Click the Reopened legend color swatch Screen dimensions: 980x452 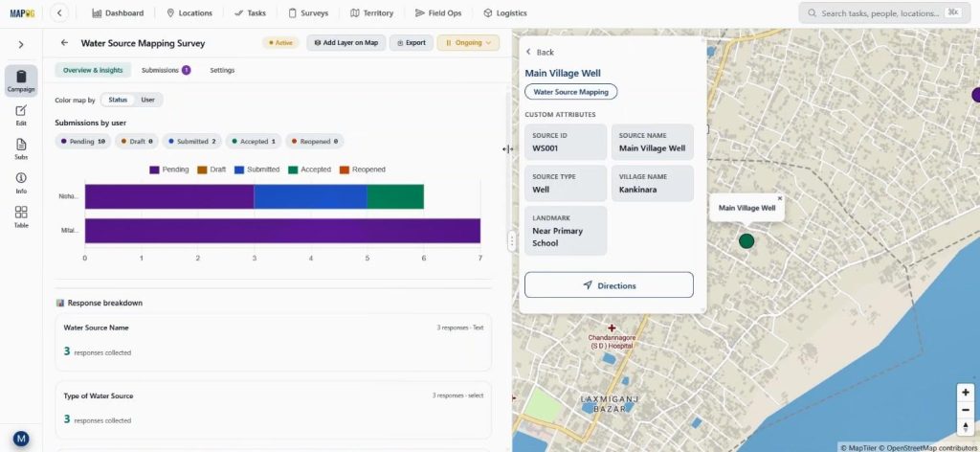click(x=345, y=169)
